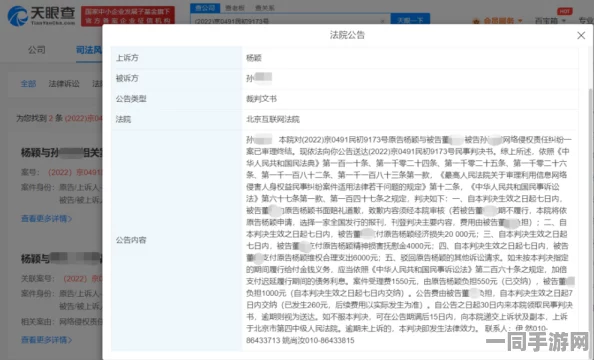Click 查看更多详情 under the first result

pos(46,218)
